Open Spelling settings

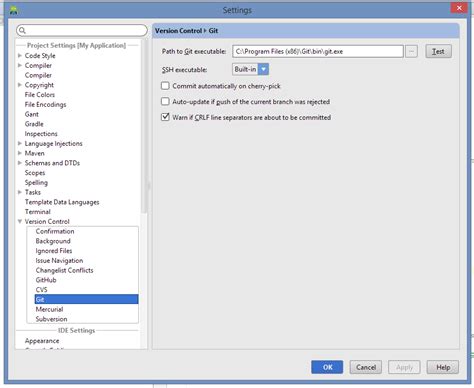click(36, 182)
